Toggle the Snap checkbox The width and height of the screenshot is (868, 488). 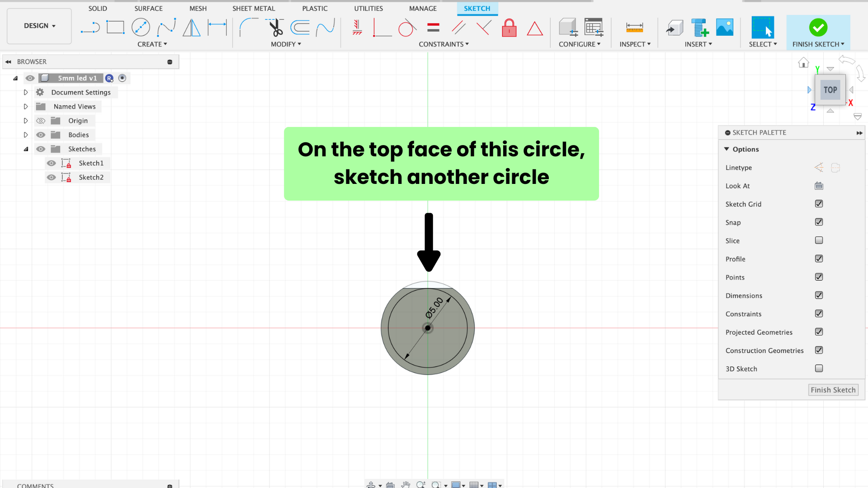click(819, 222)
